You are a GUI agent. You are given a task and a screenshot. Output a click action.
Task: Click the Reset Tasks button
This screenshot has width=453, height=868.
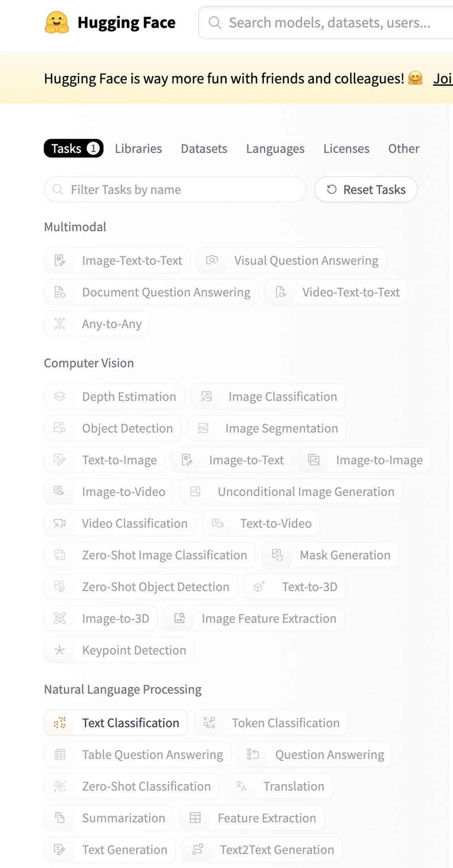(366, 190)
